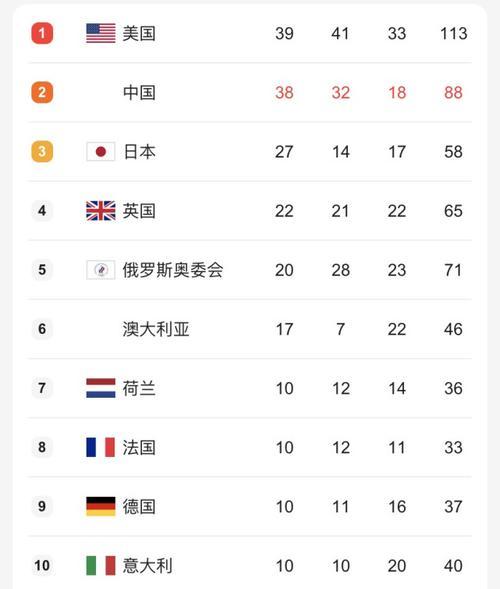Image resolution: width=500 pixels, height=589 pixels.
Task: Click the red rank 1 badge
Action: pyautogui.click(x=42, y=33)
